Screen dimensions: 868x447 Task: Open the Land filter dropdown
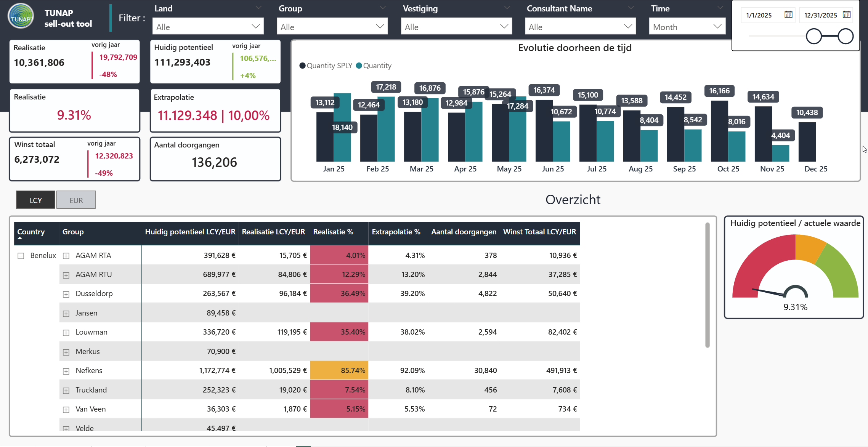point(208,27)
